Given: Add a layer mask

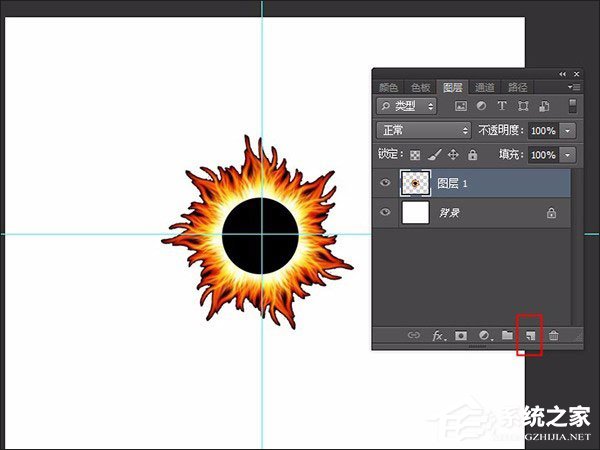Looking at the screenshot, I should (461, 337).
